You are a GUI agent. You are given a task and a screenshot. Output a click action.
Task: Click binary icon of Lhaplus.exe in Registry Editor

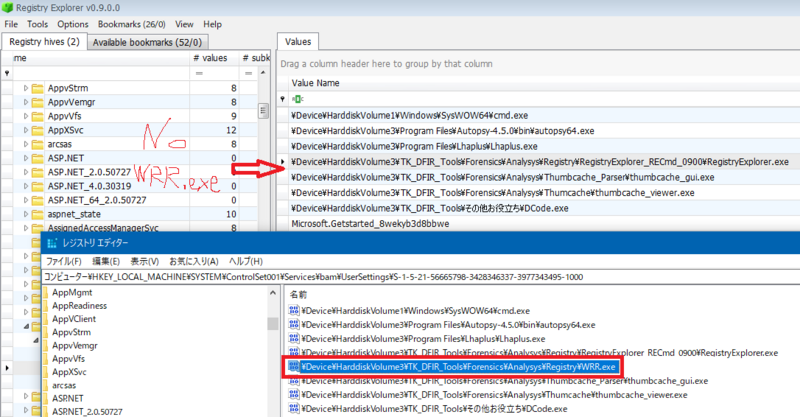coord(294,338)
